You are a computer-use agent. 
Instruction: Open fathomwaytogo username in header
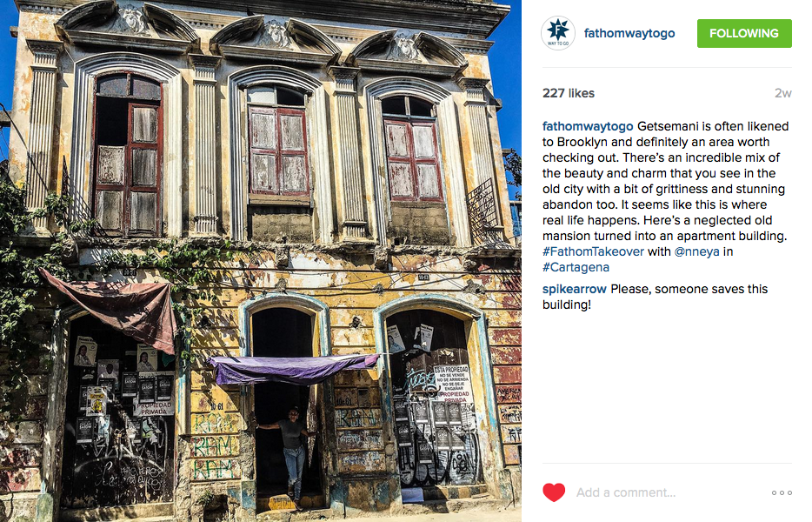tap(629, 33)
